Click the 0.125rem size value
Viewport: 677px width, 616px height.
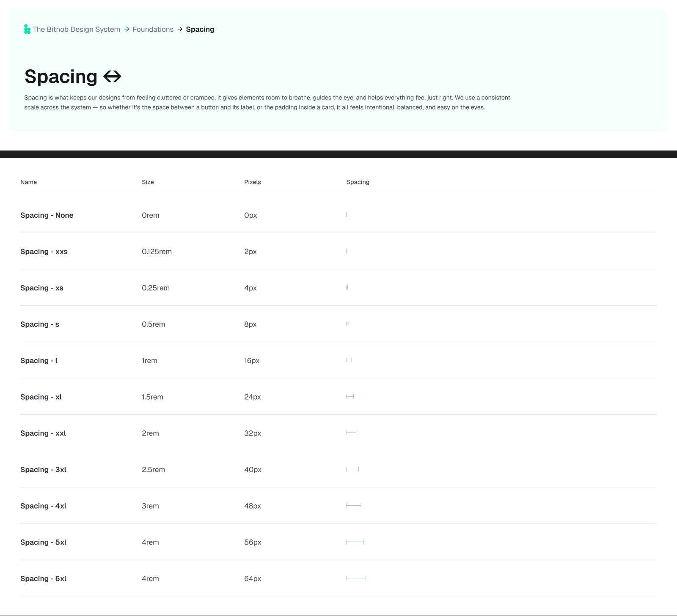click(x=157, y=252)
